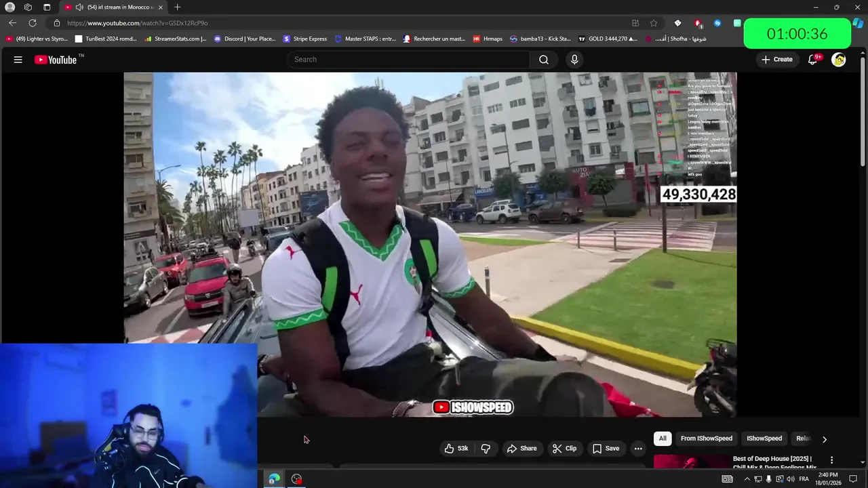
Task: Open Stripe Express bookmark
Action: [x=305, y=39]
